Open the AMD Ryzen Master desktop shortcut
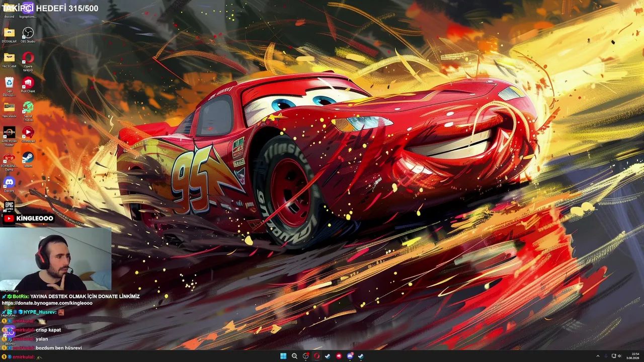The width and height of the screenshot is (644, 362). [x=9, y=136]
